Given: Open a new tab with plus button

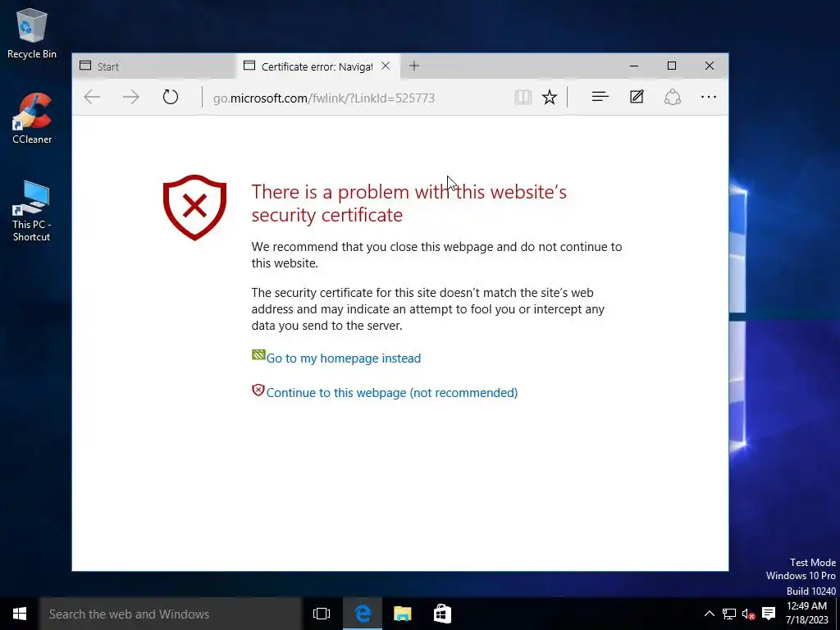Looking at the screenshot, I should click(413, 66).
